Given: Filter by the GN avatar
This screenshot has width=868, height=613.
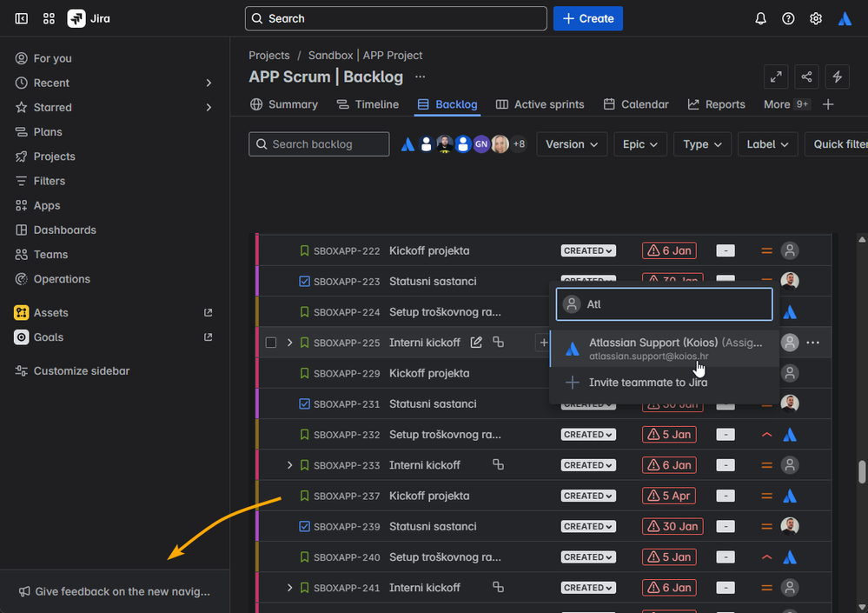Looking at the screenshot, I should coord(481,144).
